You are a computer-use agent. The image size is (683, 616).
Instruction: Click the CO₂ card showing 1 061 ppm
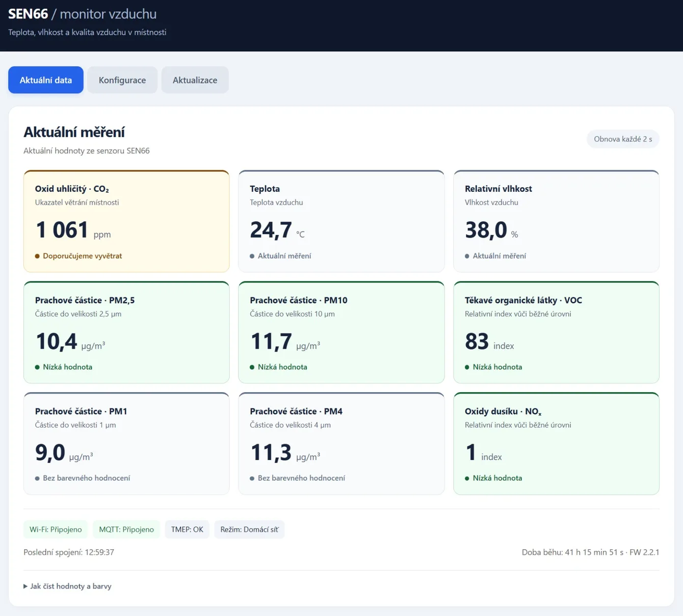(126, 221)
